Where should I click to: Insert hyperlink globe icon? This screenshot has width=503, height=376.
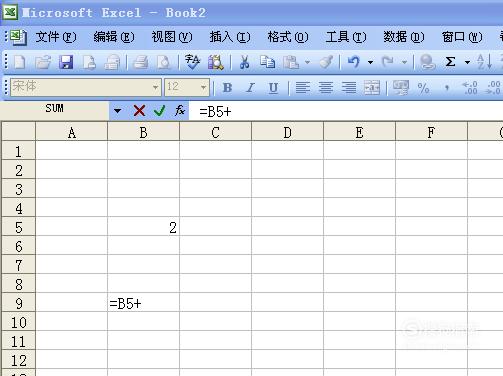pos(427,62)
